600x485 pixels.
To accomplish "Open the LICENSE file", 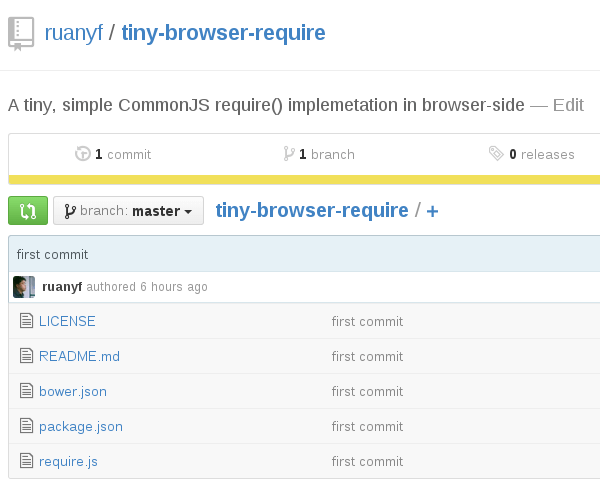I will coord(67,321).
